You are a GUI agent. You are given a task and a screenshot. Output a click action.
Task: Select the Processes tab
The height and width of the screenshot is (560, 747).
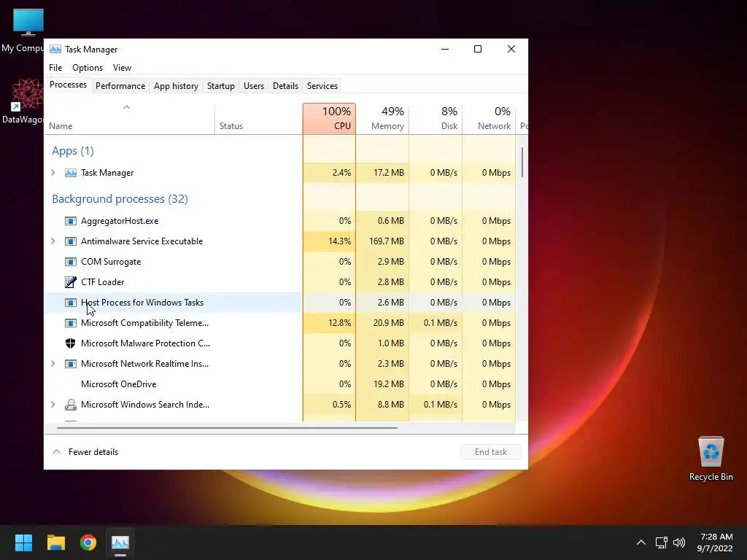(68, 85)
